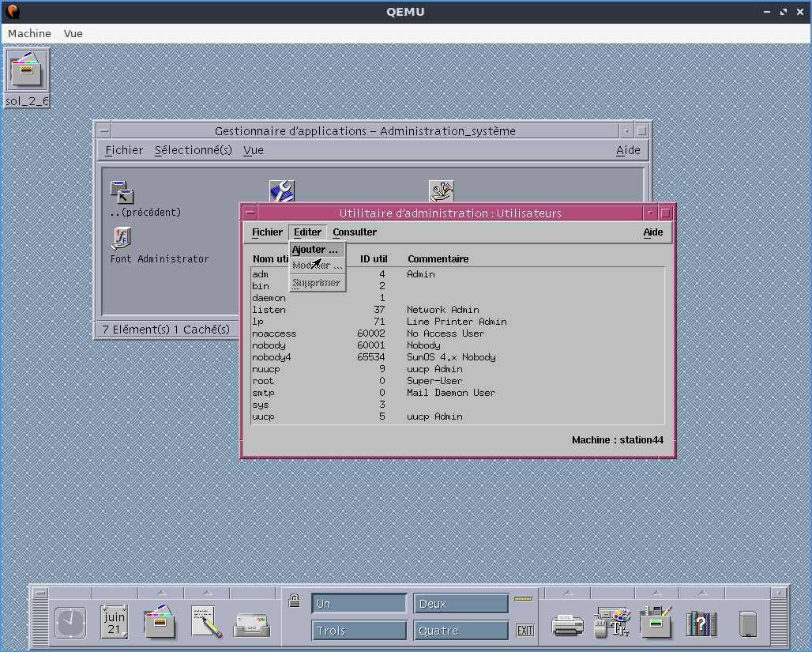The image size is (812, 652).
Task: Select the wrench icon in Gestionnaire d'applications
Action: coord(282,190)
